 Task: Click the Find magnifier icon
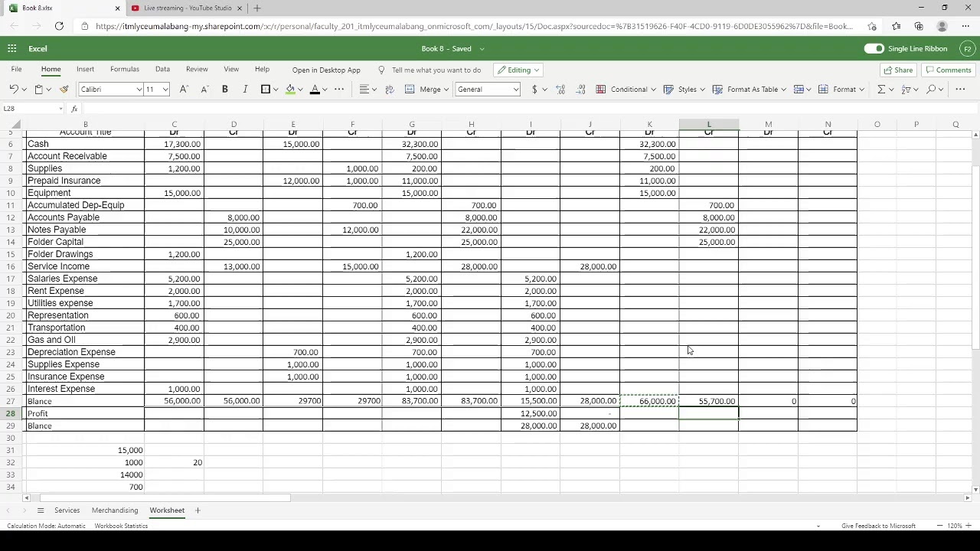coord(931,90)
